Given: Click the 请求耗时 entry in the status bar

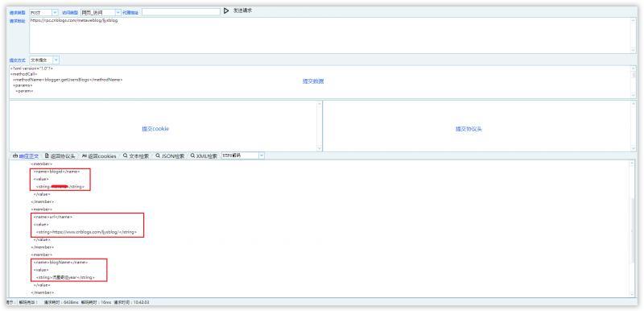Looking at the screenshot, I should 61,302.
